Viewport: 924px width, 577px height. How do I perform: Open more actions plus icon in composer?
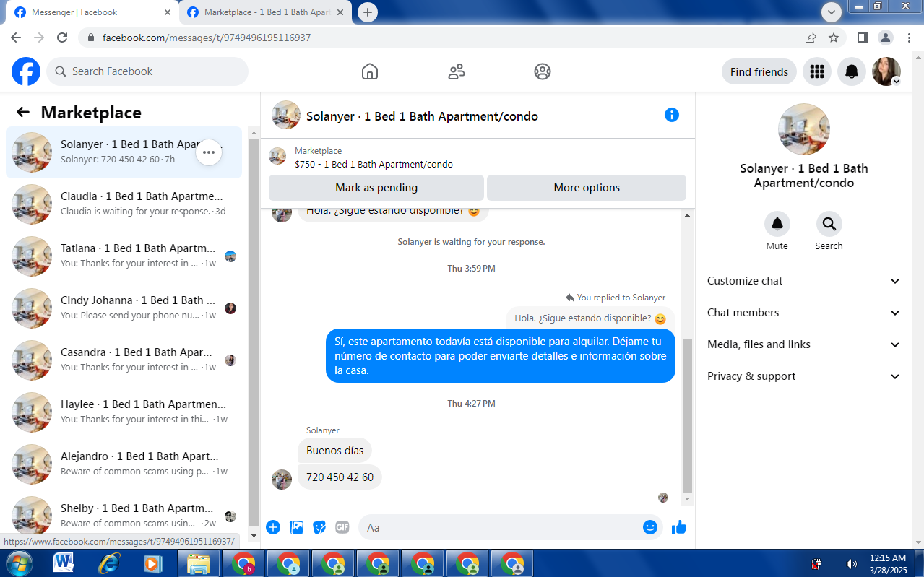click(x=273, y=527)
